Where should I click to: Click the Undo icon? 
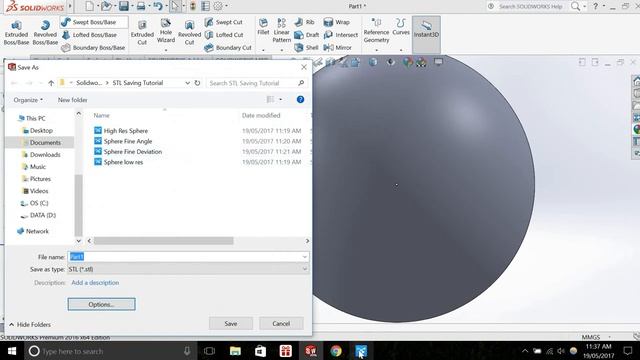pyautogui.click(x=158, y=6)
